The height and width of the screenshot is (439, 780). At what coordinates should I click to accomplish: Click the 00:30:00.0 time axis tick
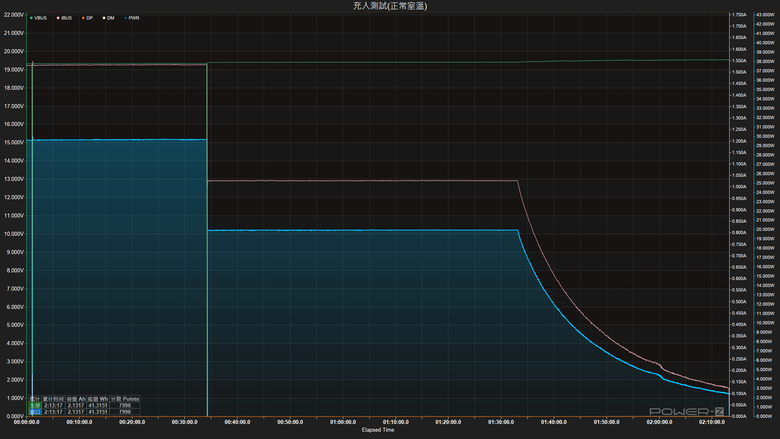click(x=185, y=422)
